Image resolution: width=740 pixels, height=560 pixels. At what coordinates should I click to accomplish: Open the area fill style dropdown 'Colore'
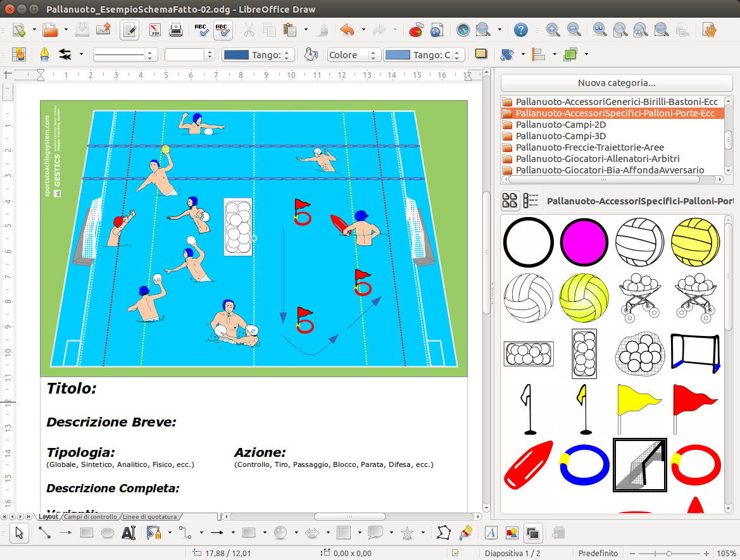pyautogui.click(x=353, y=55)
